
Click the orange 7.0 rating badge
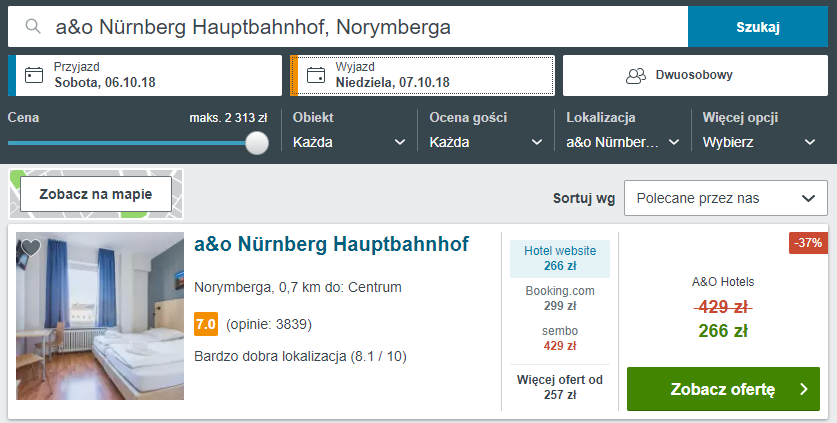tap(205, 324)
